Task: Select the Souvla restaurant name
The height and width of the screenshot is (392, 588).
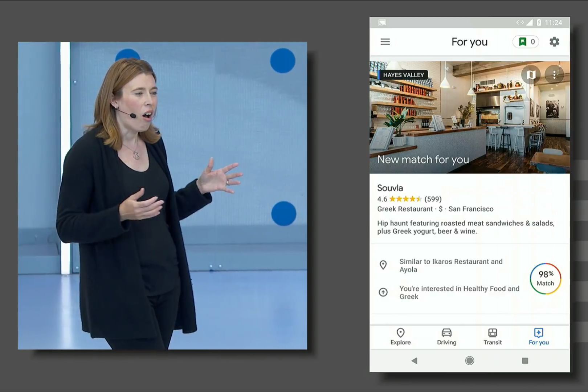Action: pos(390,188)
